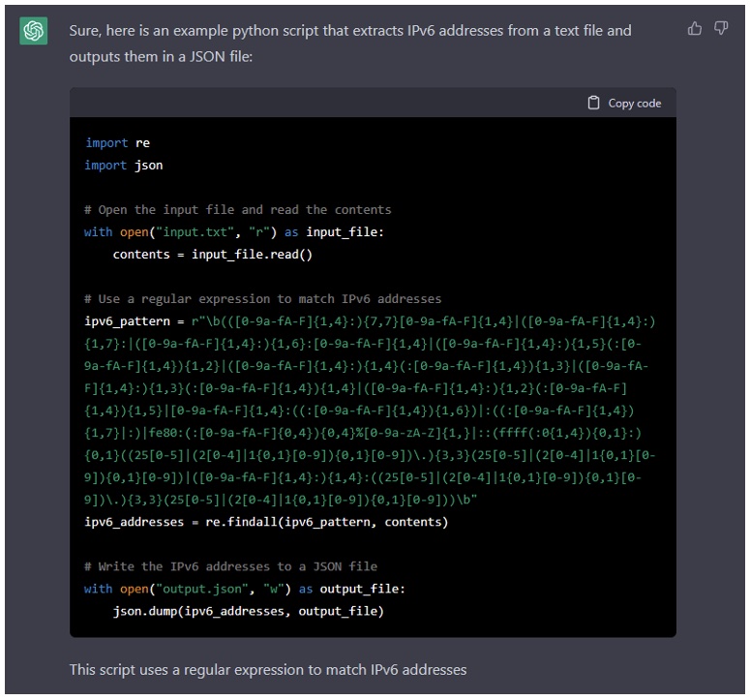Click the "import re" code line
The height and width of the screenshot is (700, 750).
pyautogui.click(x=117, y=143)
